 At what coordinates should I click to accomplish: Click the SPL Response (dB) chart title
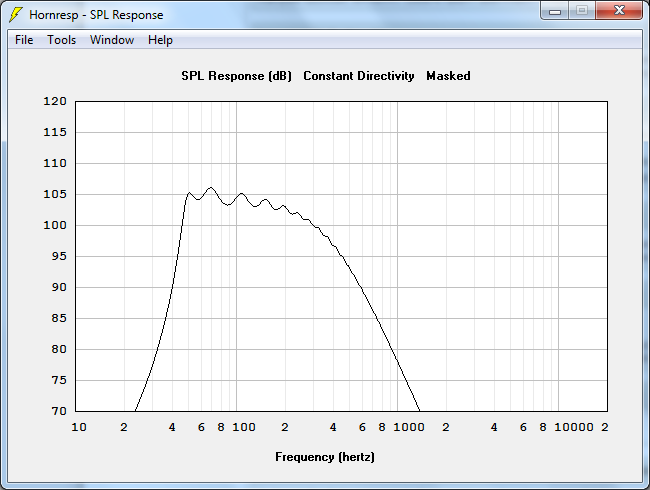tap(236, 76)
